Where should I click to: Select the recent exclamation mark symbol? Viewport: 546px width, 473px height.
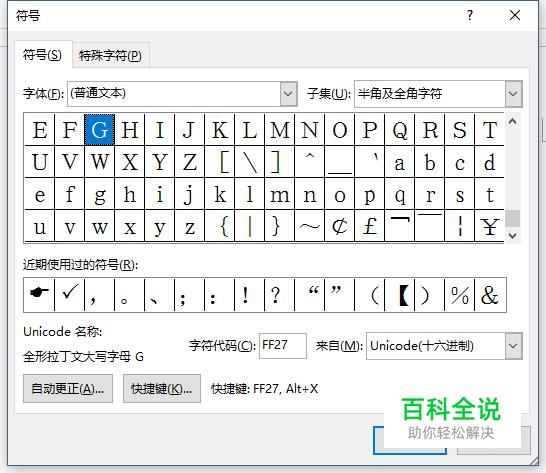pos(249,295)
